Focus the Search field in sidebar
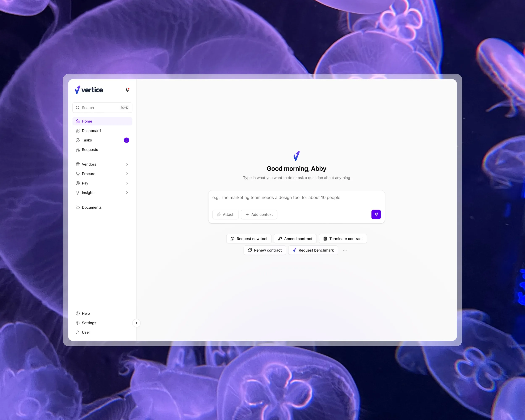The height and width of the screenshot is (420, 525). click(x=102, y=108)
